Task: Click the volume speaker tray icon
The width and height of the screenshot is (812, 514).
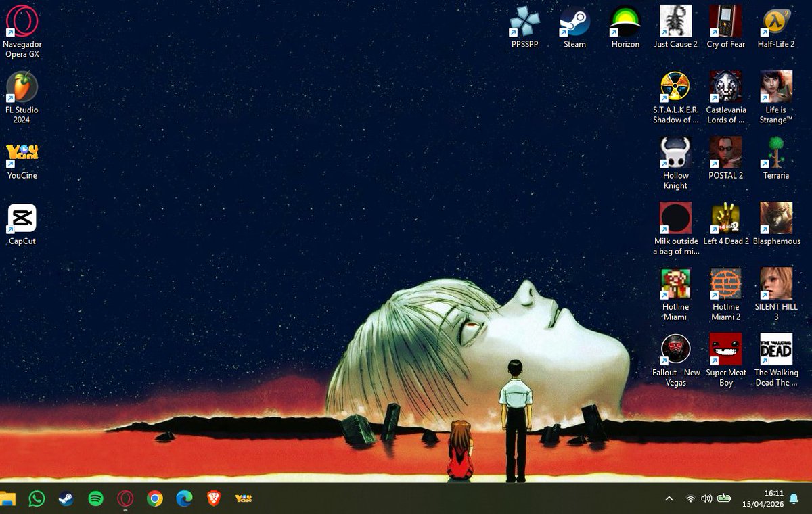Action: tap(706, 498)
